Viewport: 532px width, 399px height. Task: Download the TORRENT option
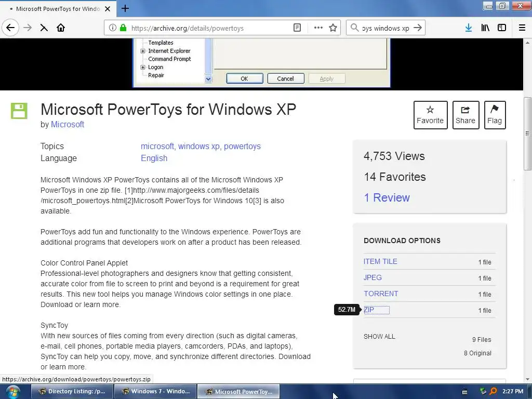381,294
